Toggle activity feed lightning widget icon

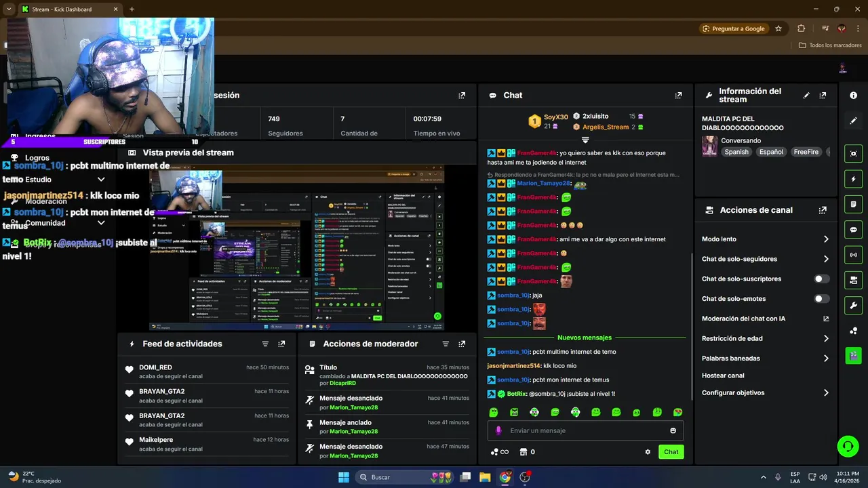pos(853,179)
